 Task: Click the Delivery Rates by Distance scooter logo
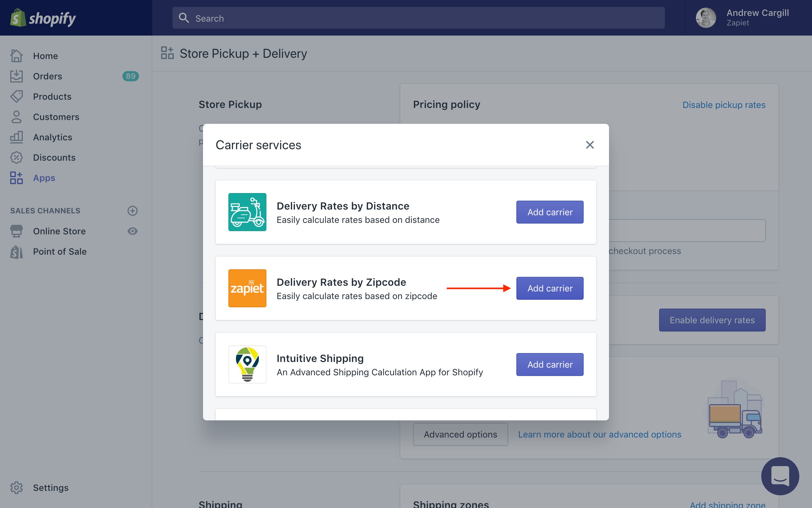click(247, 212)
